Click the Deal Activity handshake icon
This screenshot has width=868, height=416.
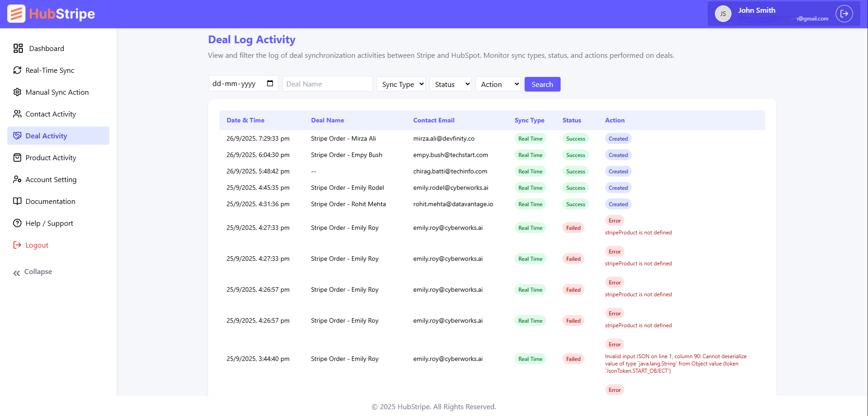[17, 136]
